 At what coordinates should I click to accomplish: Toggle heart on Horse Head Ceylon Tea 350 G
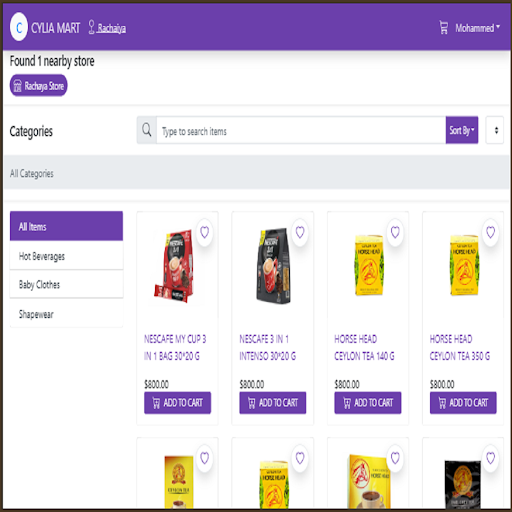tap(491, 232)
